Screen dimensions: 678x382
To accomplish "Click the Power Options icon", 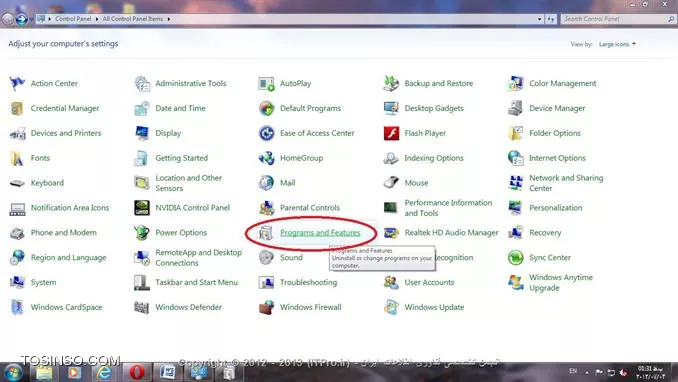I will (142, 233).
